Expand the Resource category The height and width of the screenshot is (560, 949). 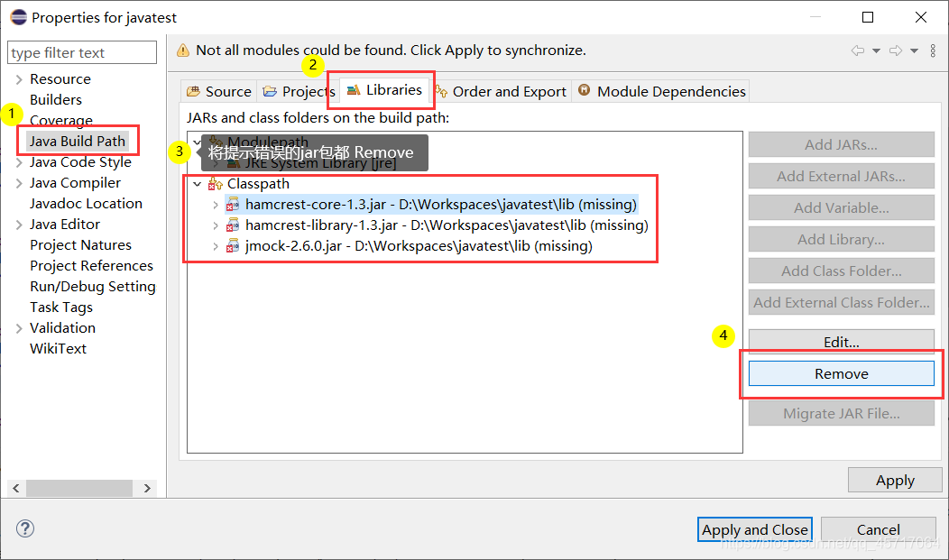[19, 79]
